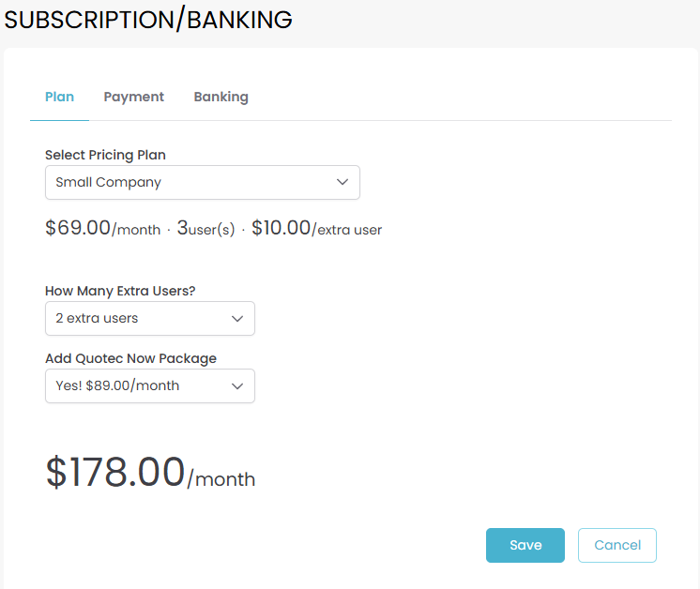Save the subscription plan changes
700x589 pixels.
point(525,545)
